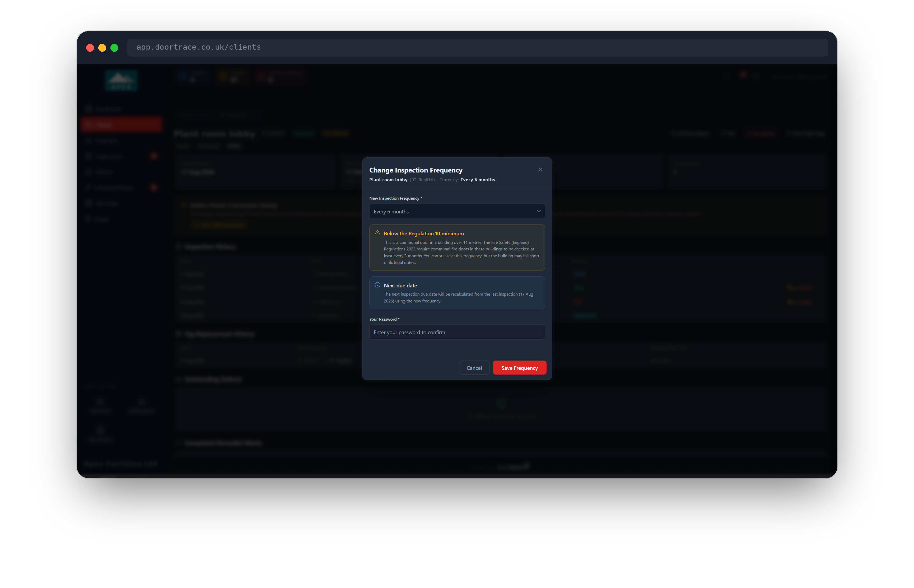Click the 'Below the Regulation 10 minimum' heading
Image resolution: width=914 pixels, height=588 pixels.
click(x=424, y=233)
